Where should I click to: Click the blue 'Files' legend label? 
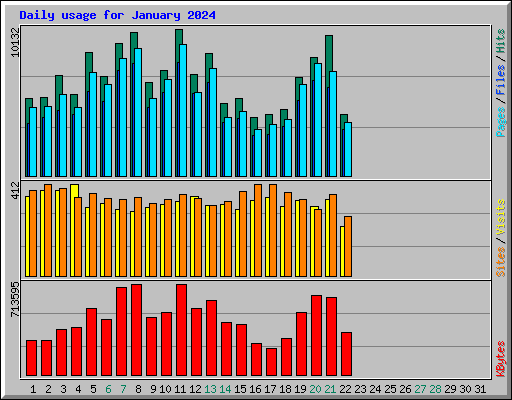[x=501, y=80]
